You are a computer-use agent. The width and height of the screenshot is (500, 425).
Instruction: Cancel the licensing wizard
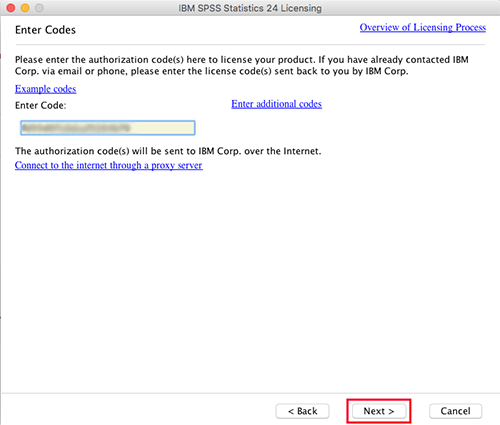[x=455, y=411]
